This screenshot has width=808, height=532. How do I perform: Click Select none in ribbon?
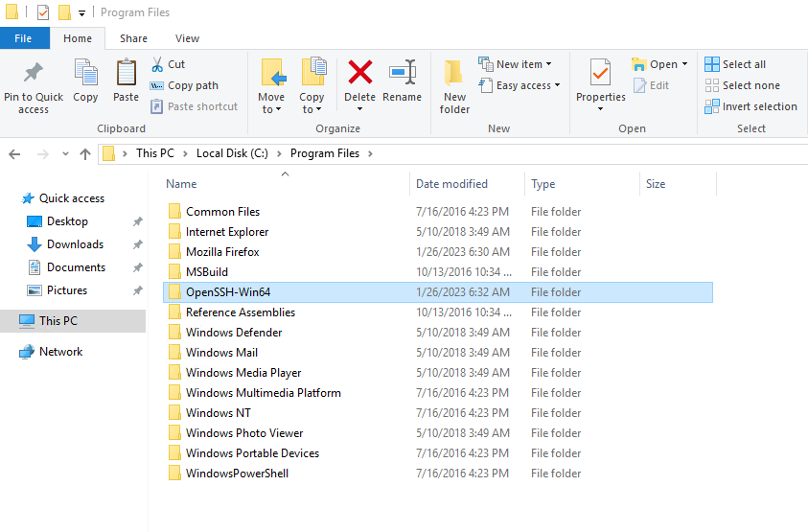(743, 85)
